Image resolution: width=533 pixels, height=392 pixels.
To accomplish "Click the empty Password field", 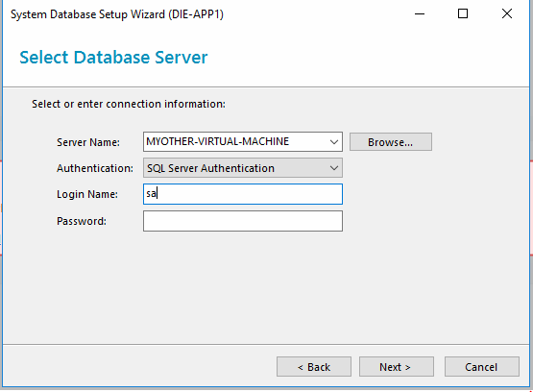I will (x=243, y=221).
